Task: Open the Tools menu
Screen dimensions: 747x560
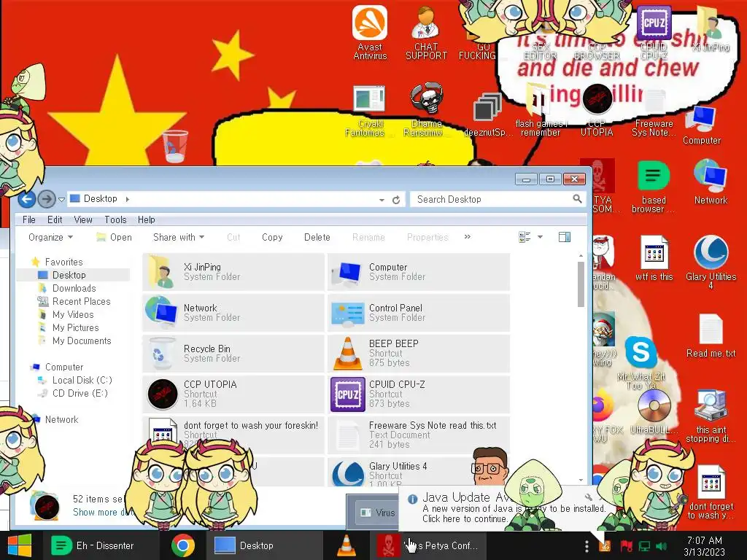Action: coord(115,219)
